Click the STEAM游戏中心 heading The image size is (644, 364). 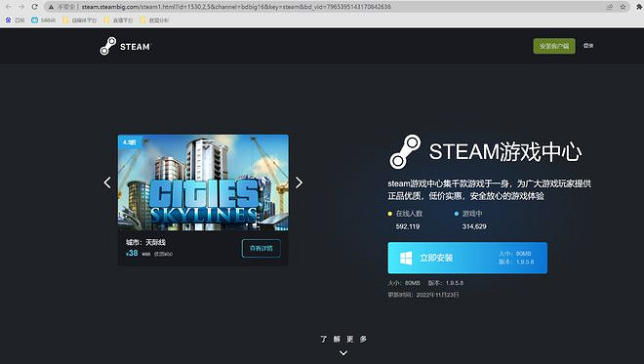(x=505, y=151)
